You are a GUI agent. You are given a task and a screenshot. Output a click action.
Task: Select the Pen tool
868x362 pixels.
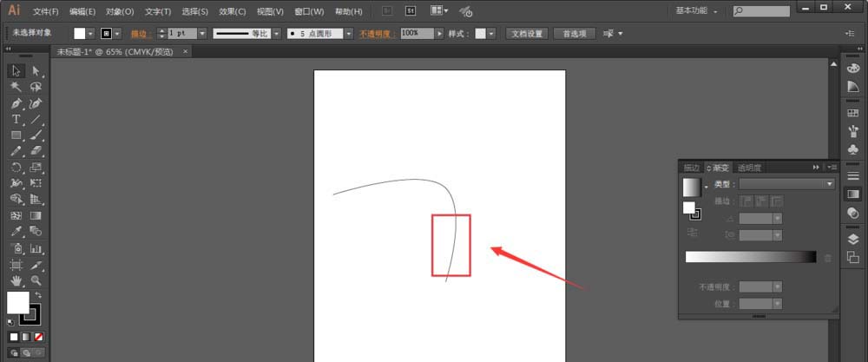(x=16, y=103)
